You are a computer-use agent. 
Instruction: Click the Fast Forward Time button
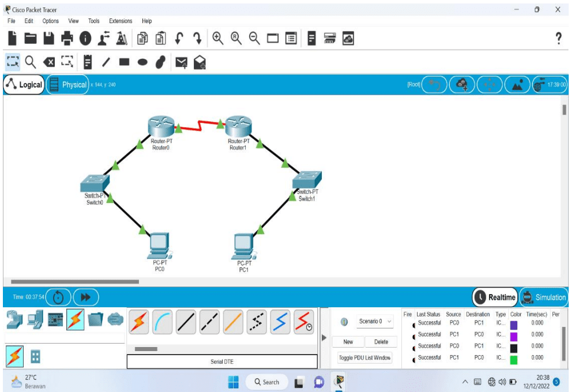[85, 297]
